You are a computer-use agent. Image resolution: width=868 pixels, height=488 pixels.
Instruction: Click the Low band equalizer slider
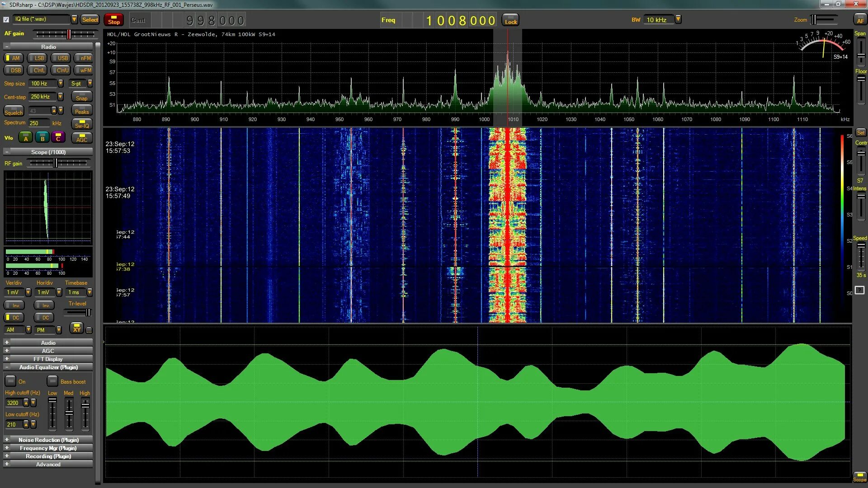coord(52,413)
